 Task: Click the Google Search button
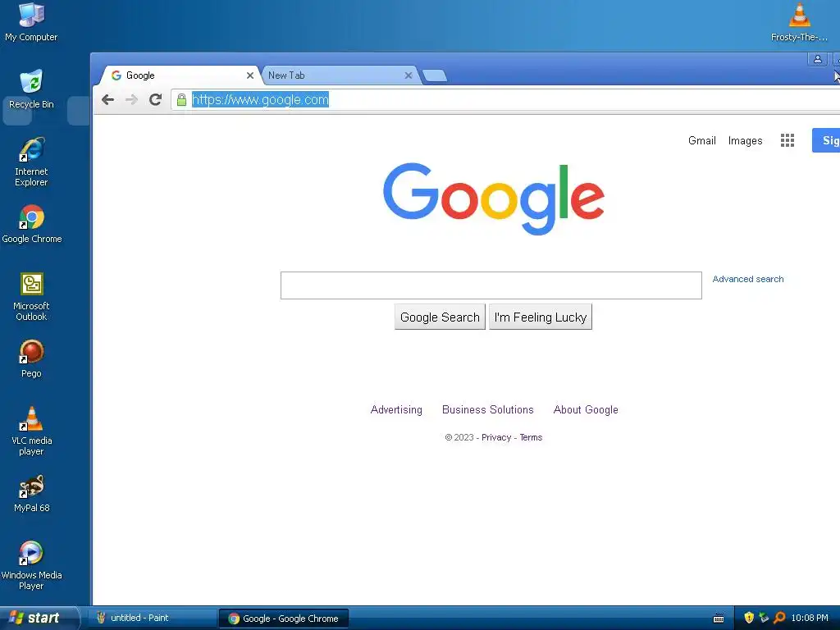click(x=440, y=317)
